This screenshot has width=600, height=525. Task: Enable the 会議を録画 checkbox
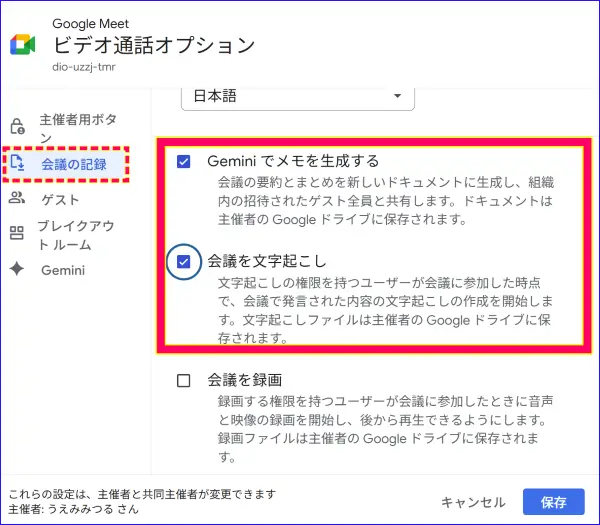[184, 381]
